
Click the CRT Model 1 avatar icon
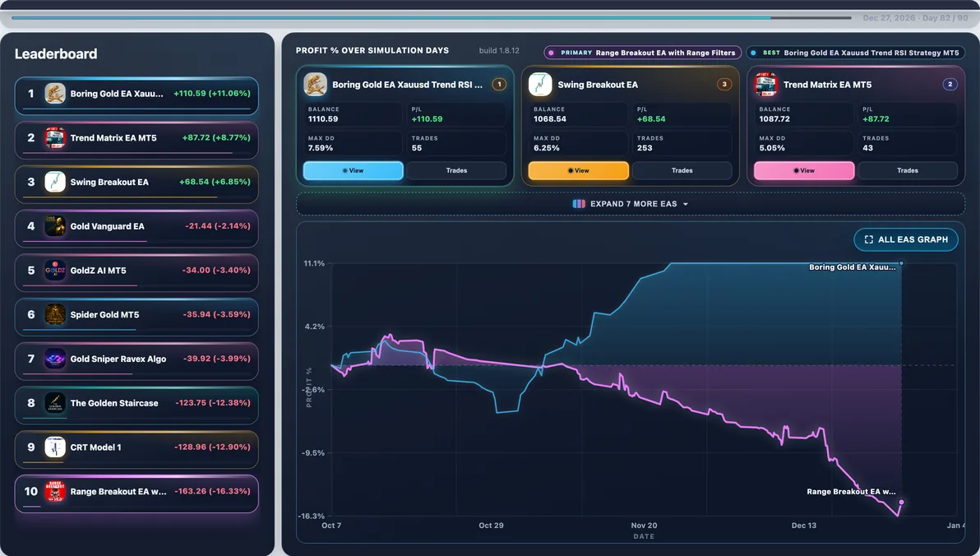[x=55, y=447]
